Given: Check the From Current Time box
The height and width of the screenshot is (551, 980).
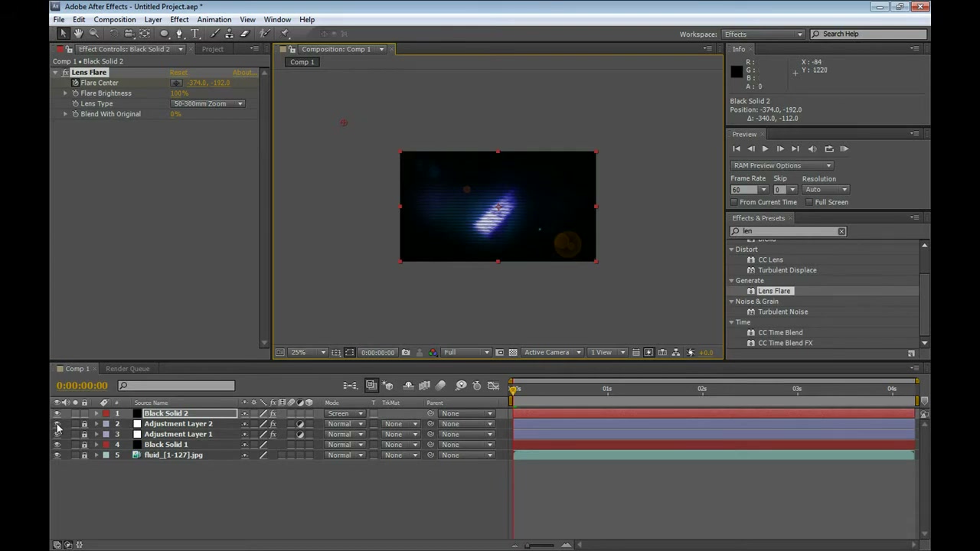Looking at the screenshot, I should [x=734, y=202].
